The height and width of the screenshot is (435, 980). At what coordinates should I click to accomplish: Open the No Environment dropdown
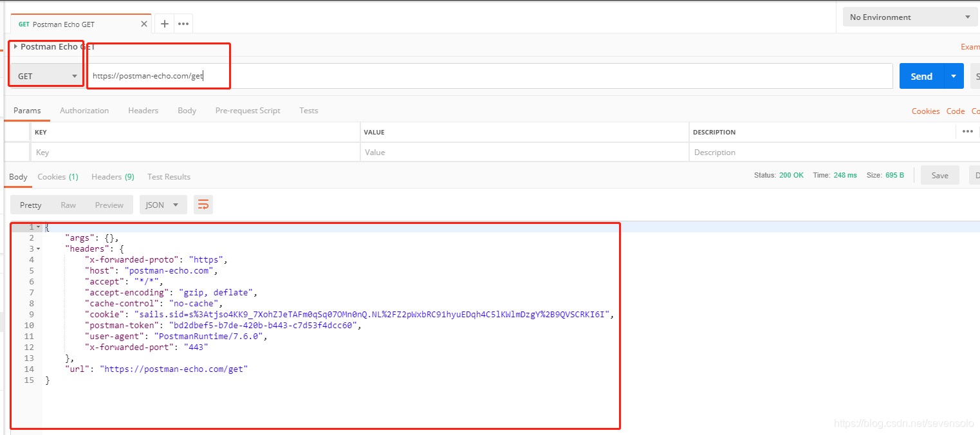click(x=911, y=17)
